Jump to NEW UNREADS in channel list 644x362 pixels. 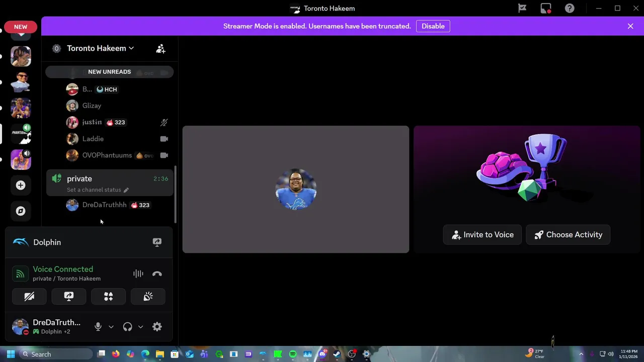tap(109, 72)
